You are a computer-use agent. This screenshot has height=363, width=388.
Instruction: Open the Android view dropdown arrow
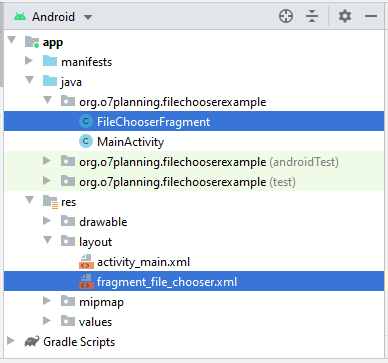(88, 17)
